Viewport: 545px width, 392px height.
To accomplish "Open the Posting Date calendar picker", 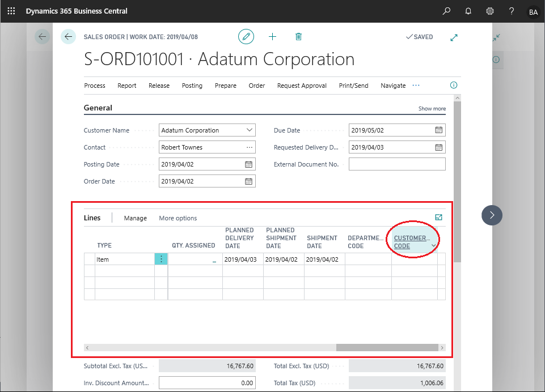I will coord(248,164).
